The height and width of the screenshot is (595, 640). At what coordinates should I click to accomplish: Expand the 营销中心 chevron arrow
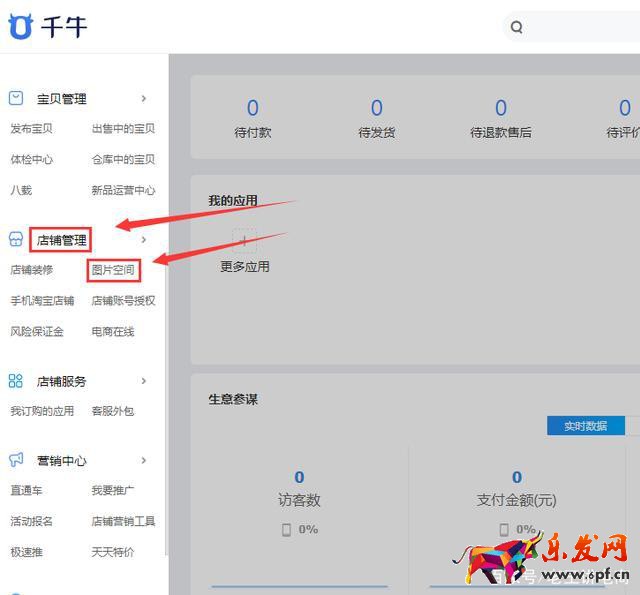pos(144,460)
